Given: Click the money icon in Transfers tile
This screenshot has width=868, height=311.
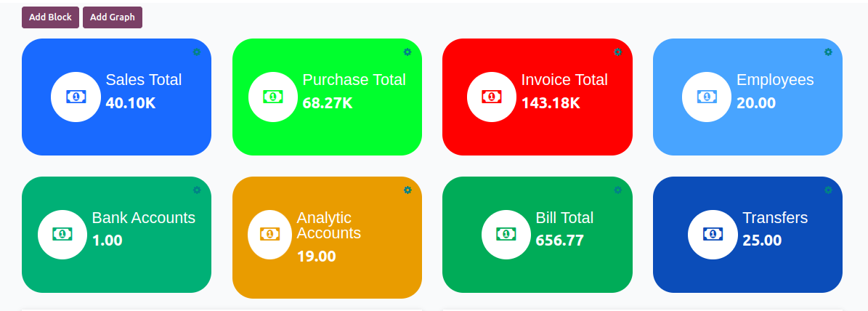Looking at the screenshot, I should 713,235.
